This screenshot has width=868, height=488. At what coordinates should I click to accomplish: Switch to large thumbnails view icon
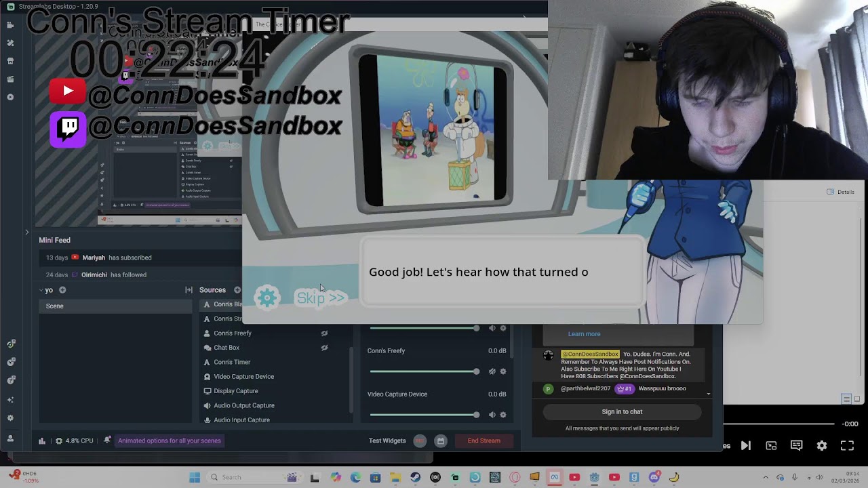click(857, 399)
